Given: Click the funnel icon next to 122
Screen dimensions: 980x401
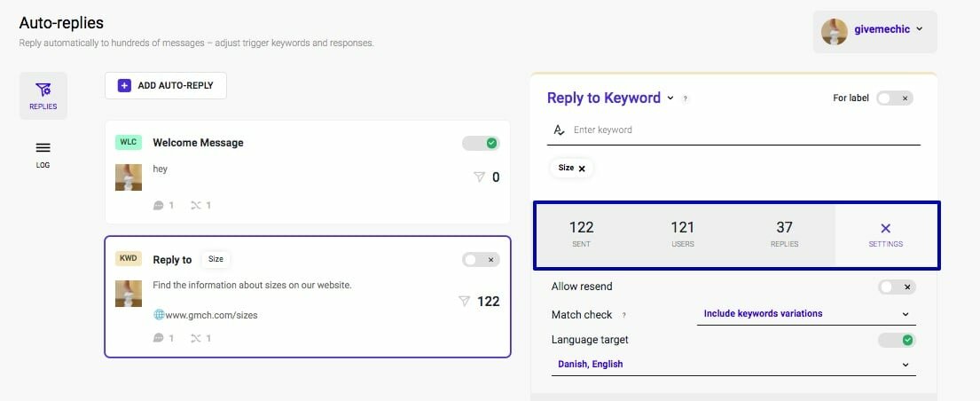Looking at the screenshot, I should 464,302.
